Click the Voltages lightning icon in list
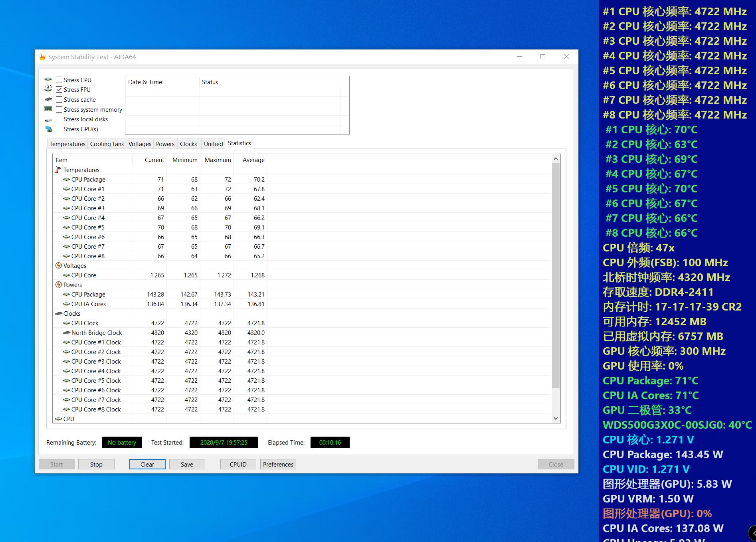The image size is (756, 542). tap(58, 266)
